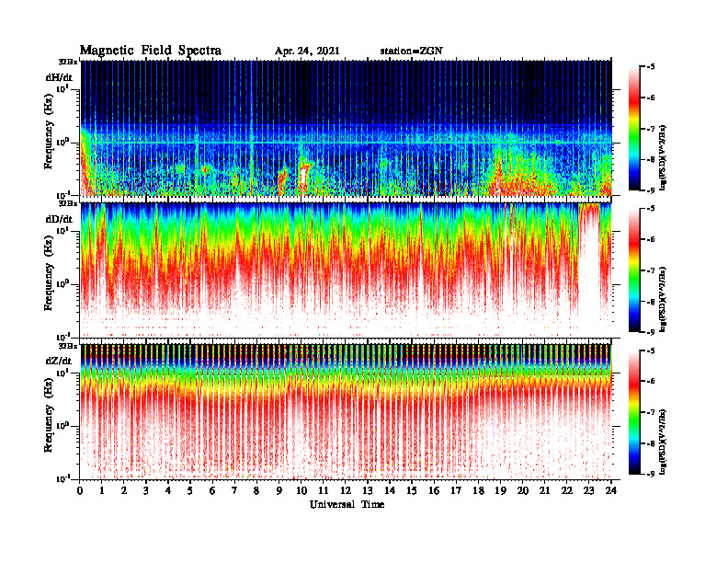Select the 'dD/dt' panel label
The height and width of the screenshot is (563, 728).
coord(59,219)
